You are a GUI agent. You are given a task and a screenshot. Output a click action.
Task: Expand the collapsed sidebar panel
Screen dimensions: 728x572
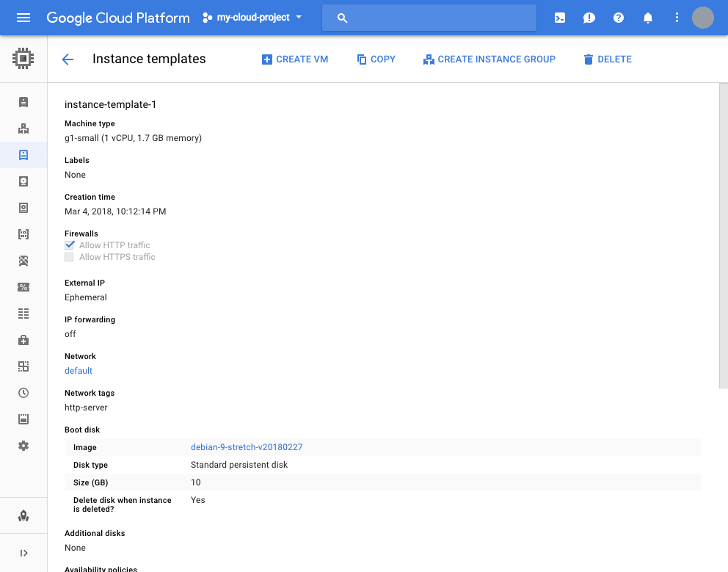point(23,553)
